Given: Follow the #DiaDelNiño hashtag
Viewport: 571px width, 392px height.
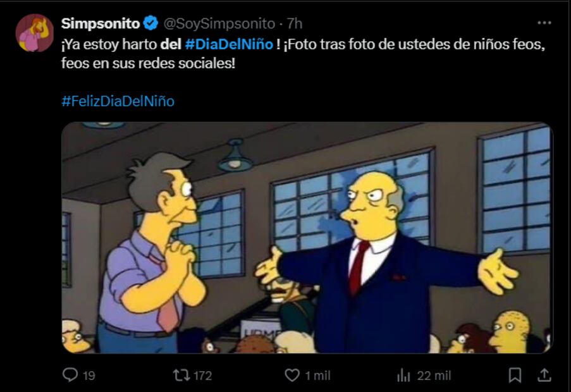Looking at the screenshot, I should coord(229,44).
